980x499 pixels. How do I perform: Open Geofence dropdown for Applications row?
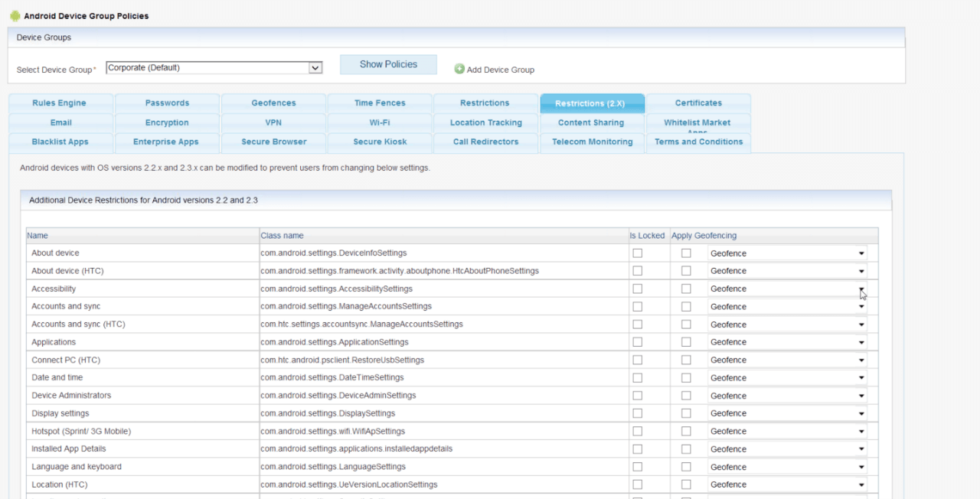tap(787, 342)
